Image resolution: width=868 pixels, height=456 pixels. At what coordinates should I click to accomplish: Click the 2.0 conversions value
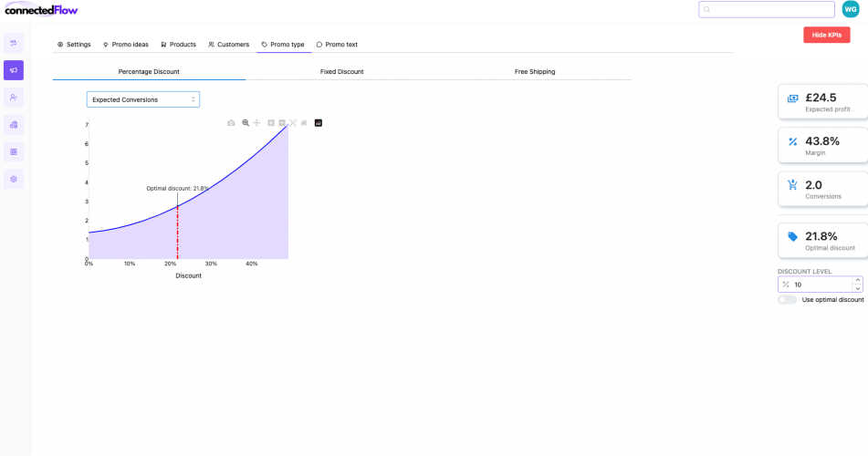pos(814,185)
